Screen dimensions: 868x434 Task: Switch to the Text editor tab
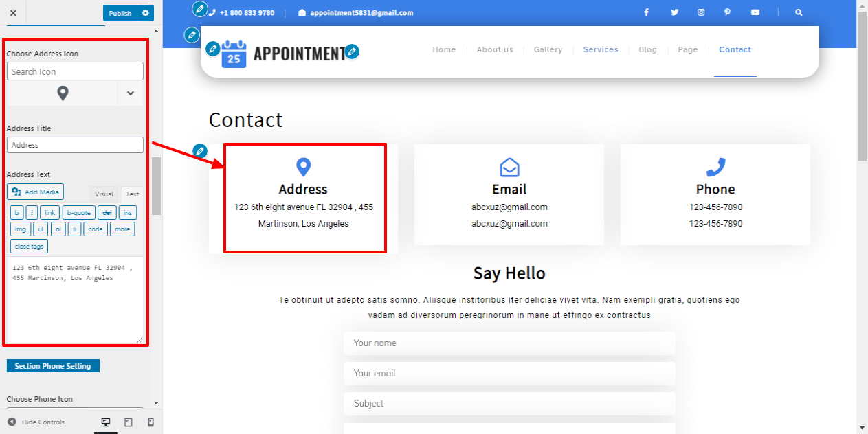point(132,194)
